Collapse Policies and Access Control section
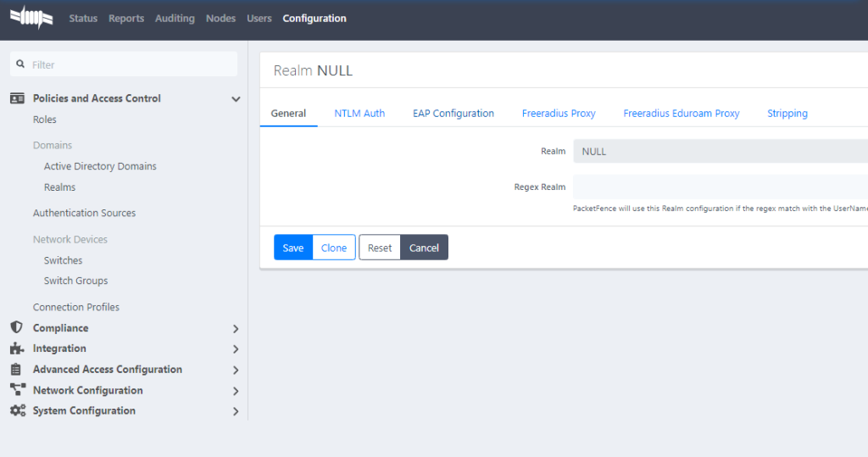Image resolution: width=868 pixels, height=457 pixels. click(x=236, y=99)
